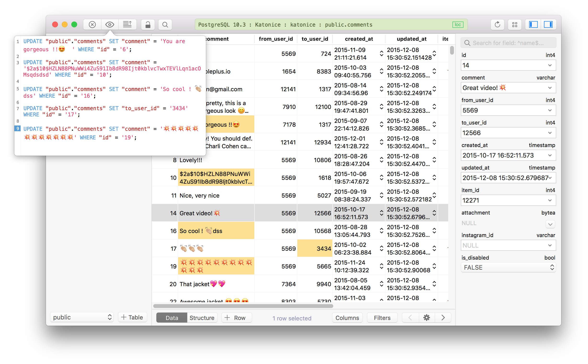Refresh data with the reload icon
This screenshot has width=588, height=364.
point(497,25)
